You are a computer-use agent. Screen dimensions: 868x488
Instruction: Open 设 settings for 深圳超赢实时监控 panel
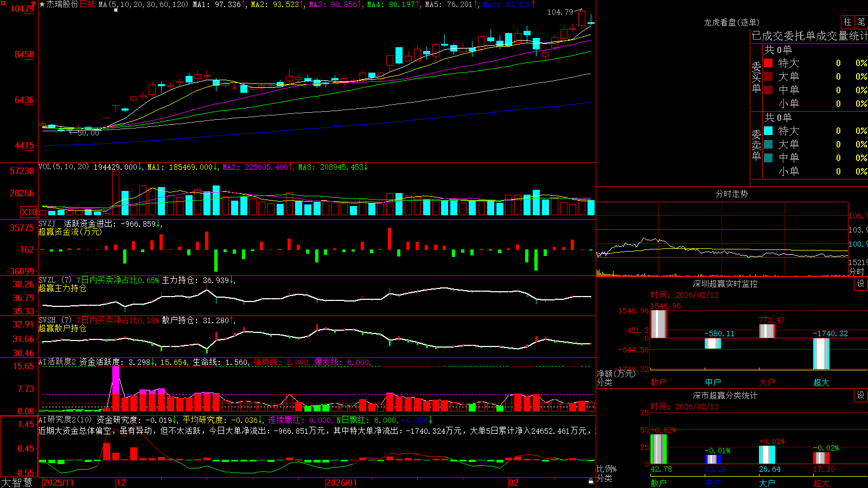click(x=861, y=284)
